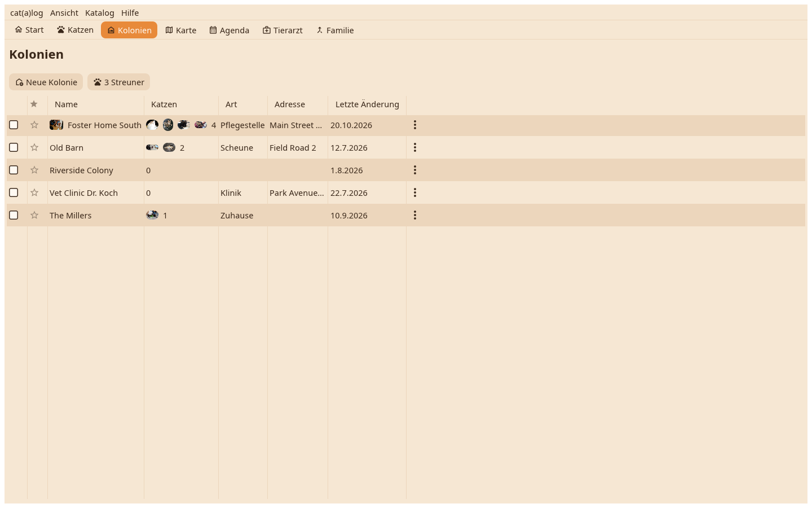Select the Riverside Colony checkbox
Viewport: 812px width, 508px height.
coord(14,170)
